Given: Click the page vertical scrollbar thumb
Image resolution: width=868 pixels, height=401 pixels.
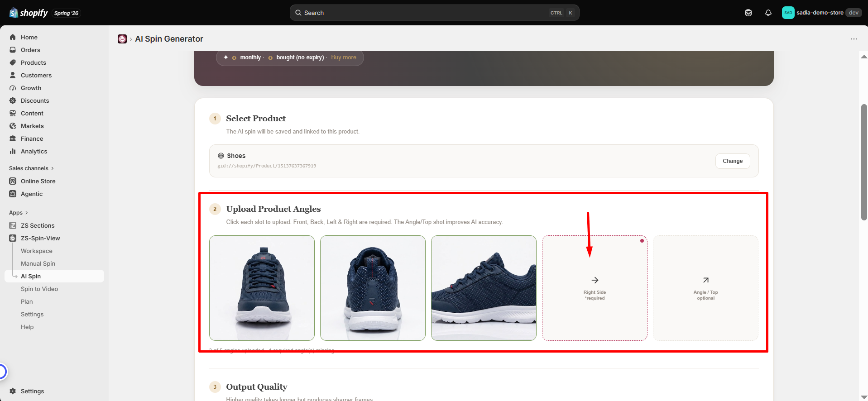Looking at the screenshot, I should click(x=864, y=162).
